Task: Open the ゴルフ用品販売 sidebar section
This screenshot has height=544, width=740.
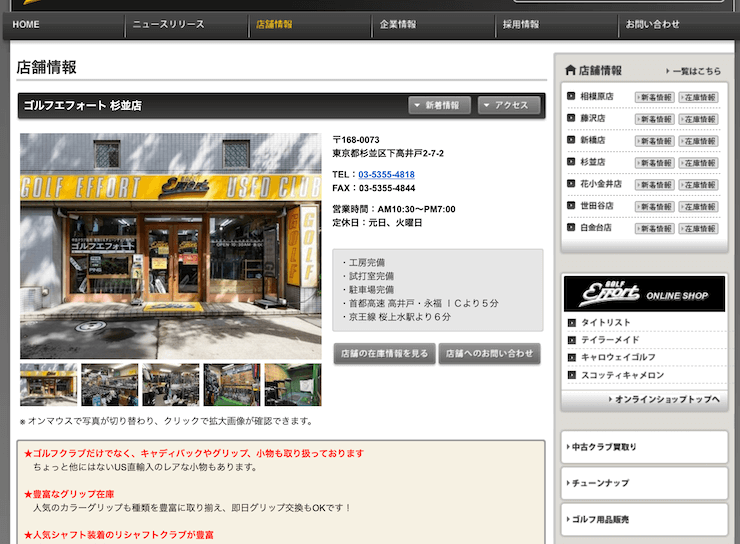Action: point(644,519)
